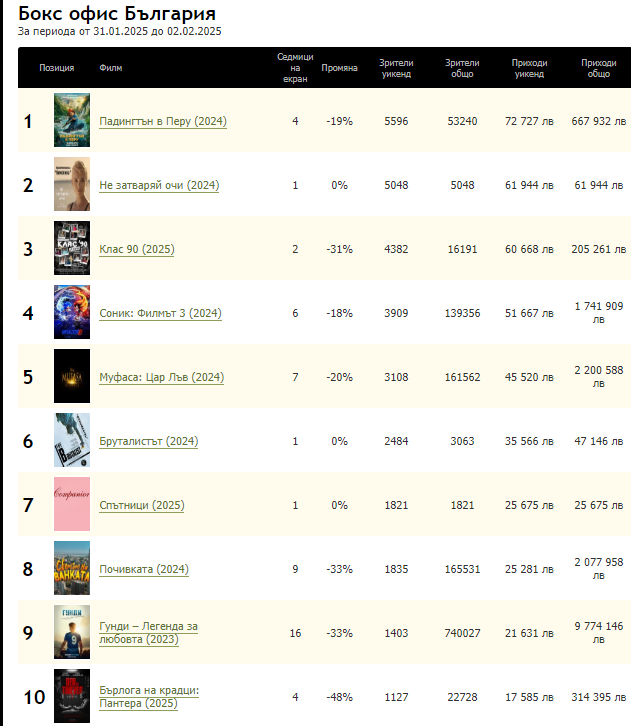Select the Муфаса: Цар Лъв (2024) link

161,378
